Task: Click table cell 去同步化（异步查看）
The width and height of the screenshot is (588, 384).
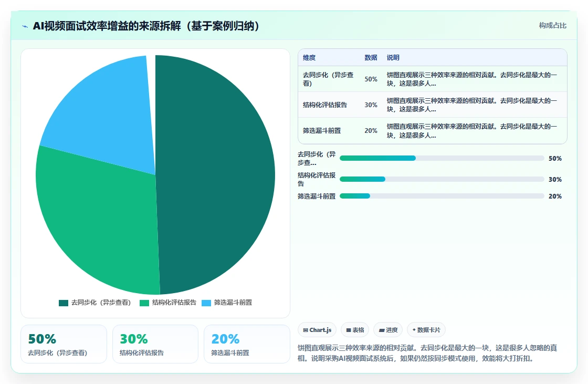Action: [329, 79]
